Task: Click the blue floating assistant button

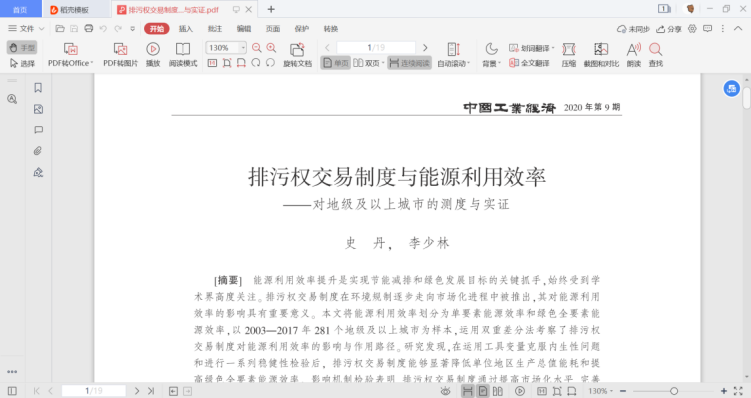Action: tap(731, 89)
